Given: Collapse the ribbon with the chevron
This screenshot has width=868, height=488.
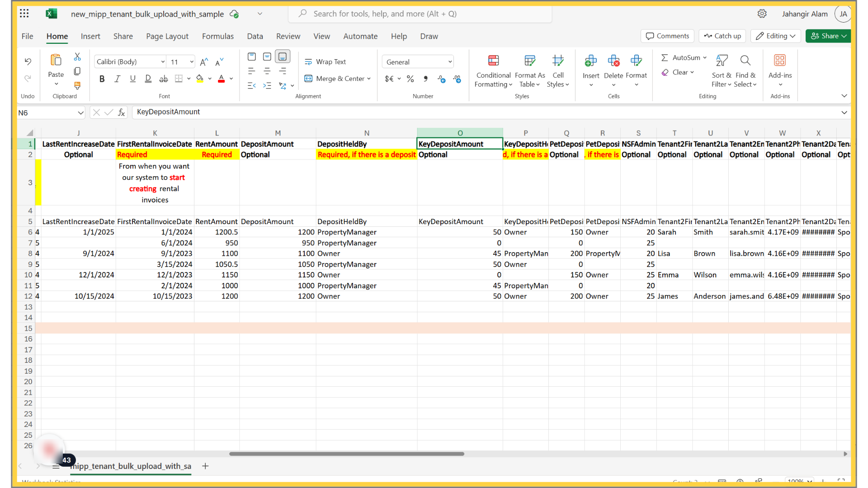Looking at the screenshot, I should click(844, 96).
